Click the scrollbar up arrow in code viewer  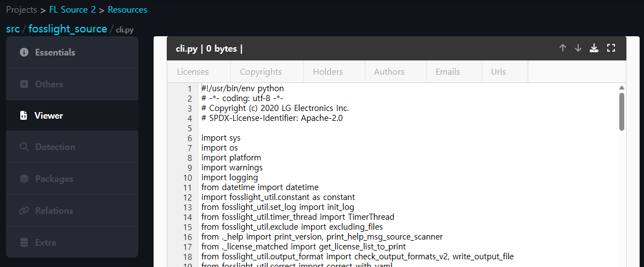622,88
